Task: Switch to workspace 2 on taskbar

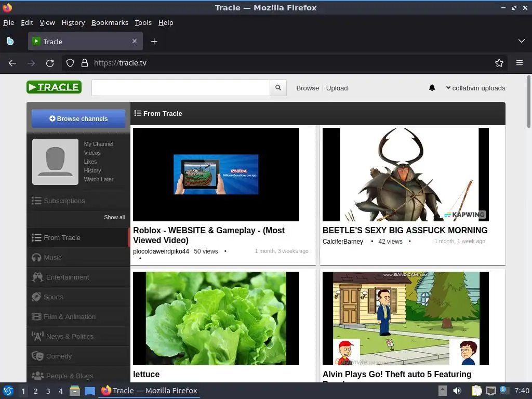Action: click(36, 391)
